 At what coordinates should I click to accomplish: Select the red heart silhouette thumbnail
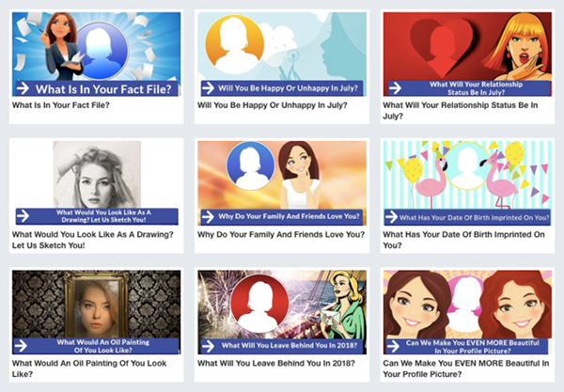(x=467, y=46)
